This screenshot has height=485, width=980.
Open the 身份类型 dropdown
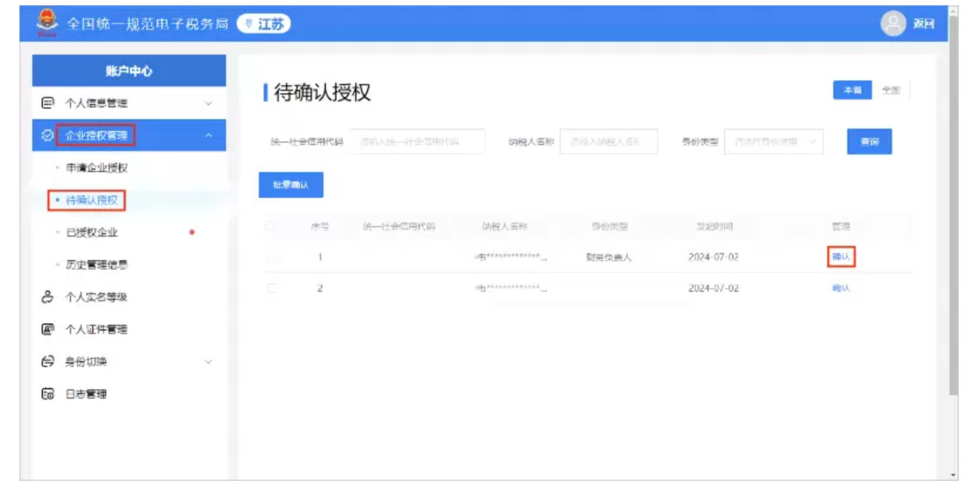[773, 142]
